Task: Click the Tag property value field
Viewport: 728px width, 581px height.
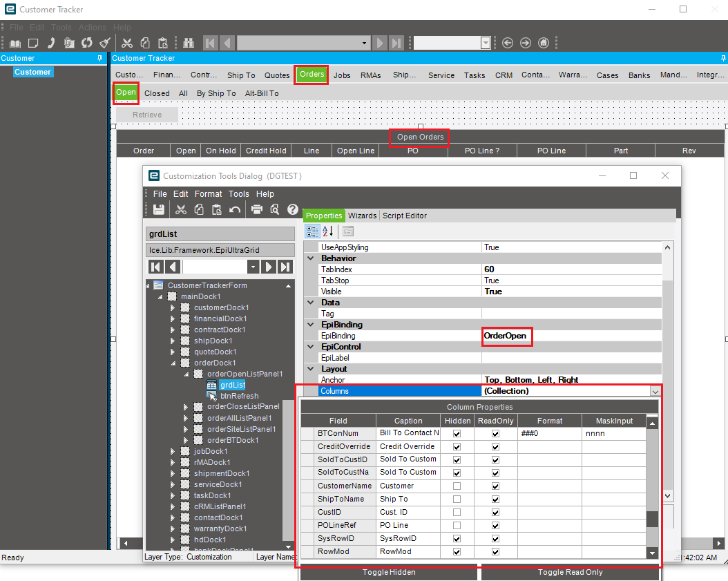Action: (571, 314)
